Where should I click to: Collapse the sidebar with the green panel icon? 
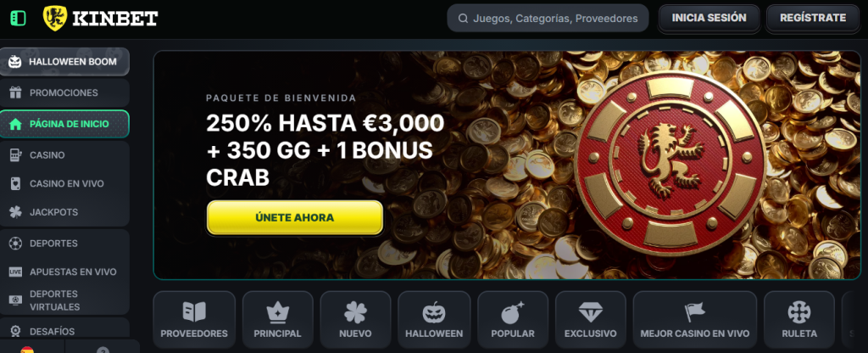point(18,19)
